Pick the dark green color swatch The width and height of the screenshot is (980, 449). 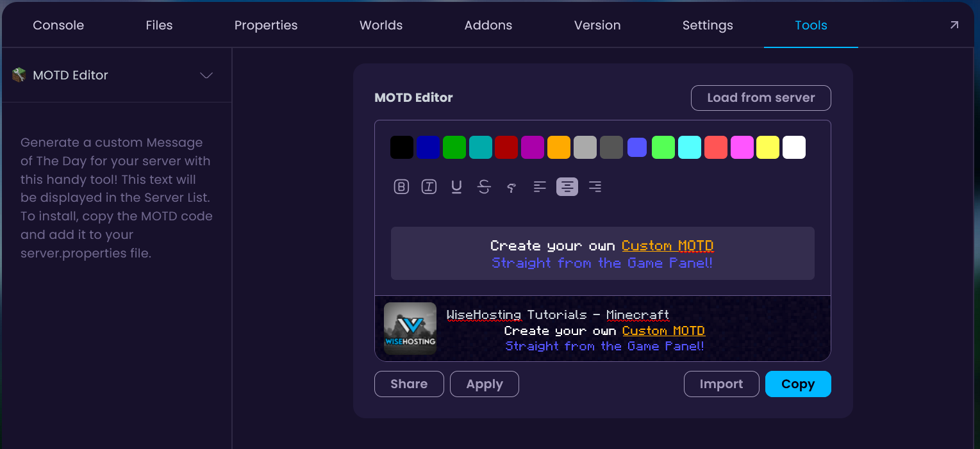[x=454, y=147]
